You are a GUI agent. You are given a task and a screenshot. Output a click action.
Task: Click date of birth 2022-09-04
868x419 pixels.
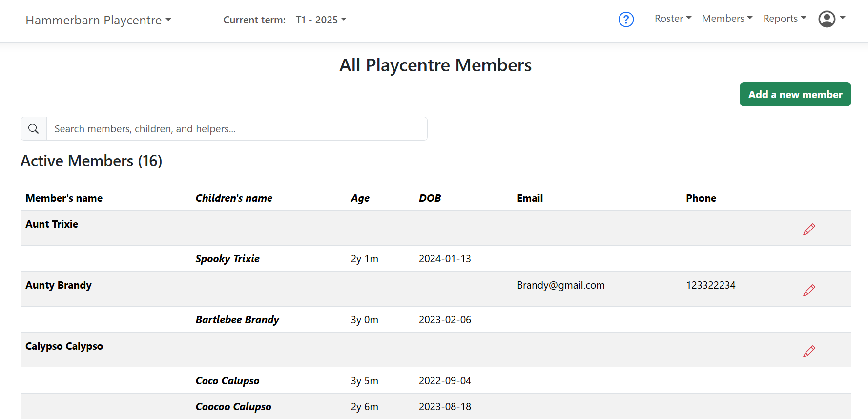coord(445,381)
